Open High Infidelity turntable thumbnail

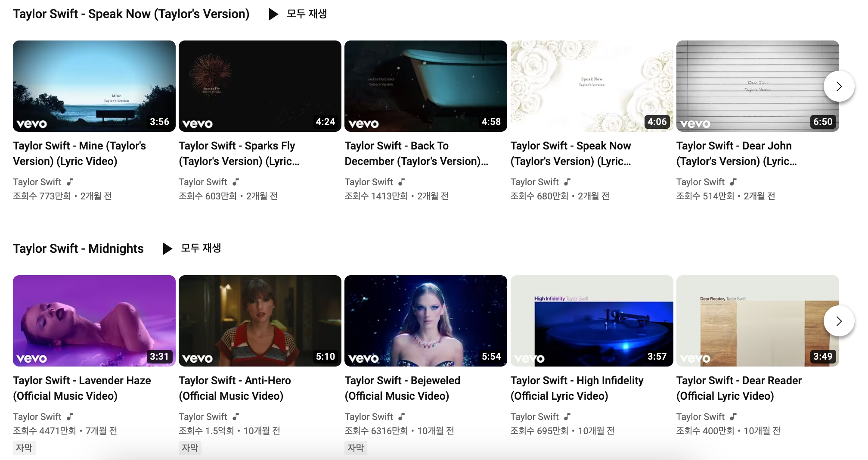(592, 321)
